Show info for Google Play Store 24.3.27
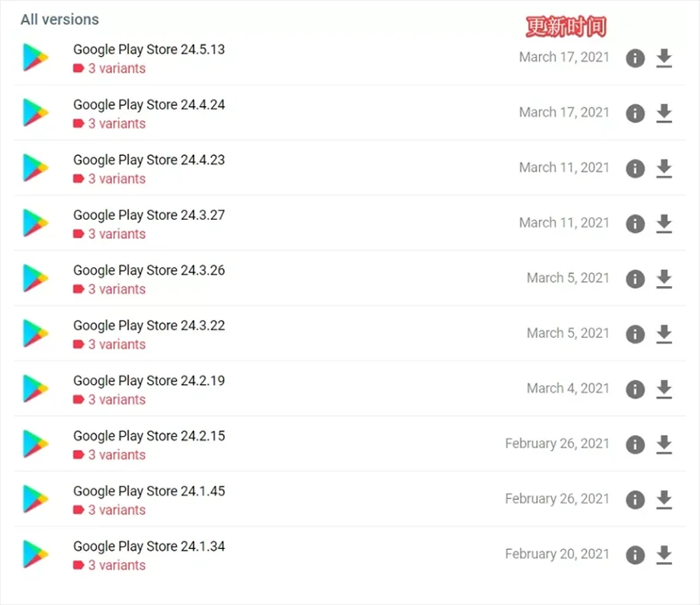 point(635,224)
